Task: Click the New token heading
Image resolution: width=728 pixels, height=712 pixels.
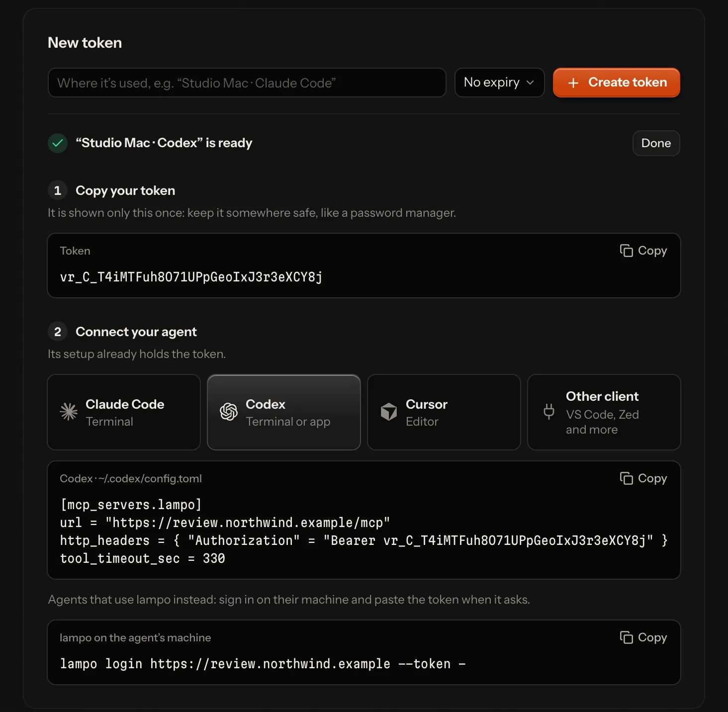Action: [85, 43]
